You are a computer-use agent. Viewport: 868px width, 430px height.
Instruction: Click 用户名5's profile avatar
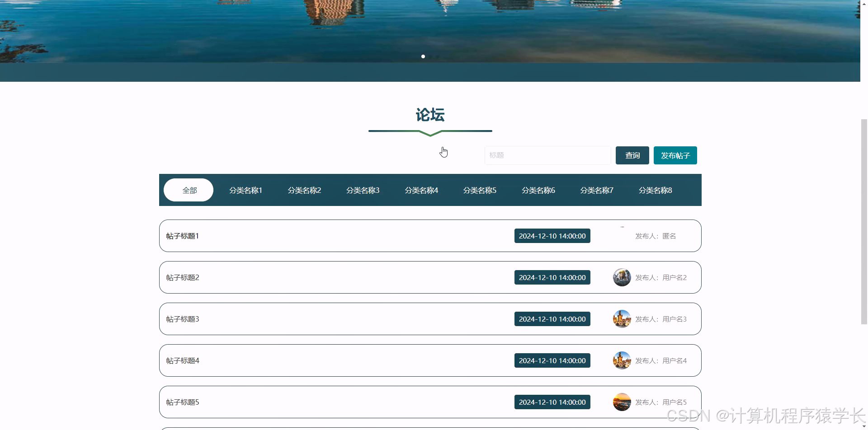click(622, 402)
